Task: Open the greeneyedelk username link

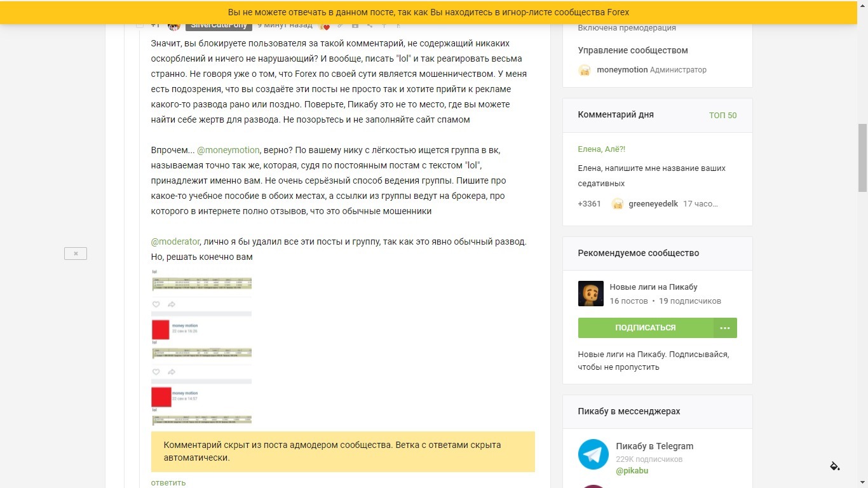Action: point(653,204)
